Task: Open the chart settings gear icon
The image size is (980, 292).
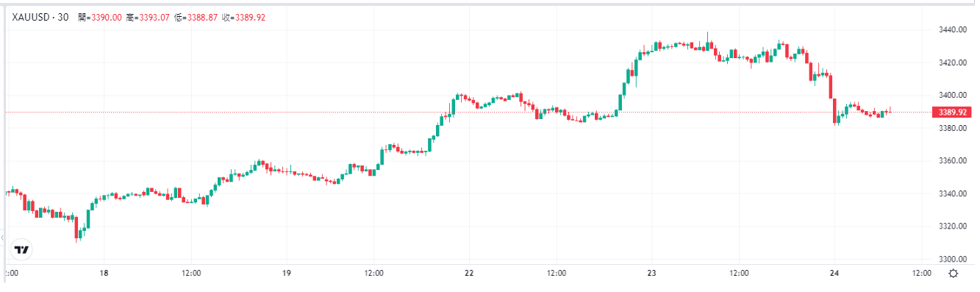Action: 953,273
